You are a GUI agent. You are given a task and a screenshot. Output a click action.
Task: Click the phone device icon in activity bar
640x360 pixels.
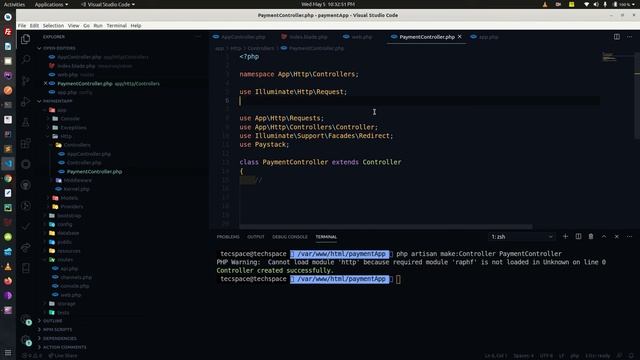coord(25,268)
